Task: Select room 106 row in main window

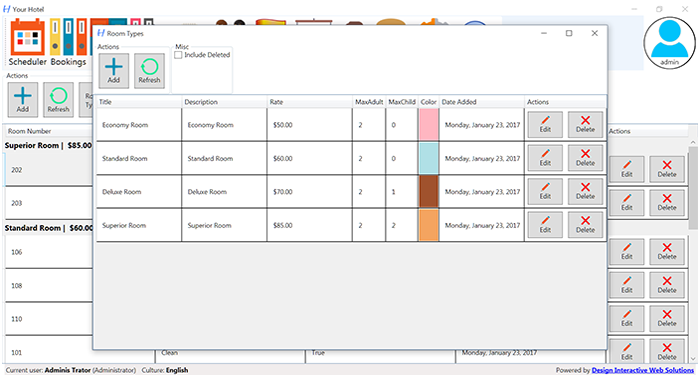Action: pos(49,252)
